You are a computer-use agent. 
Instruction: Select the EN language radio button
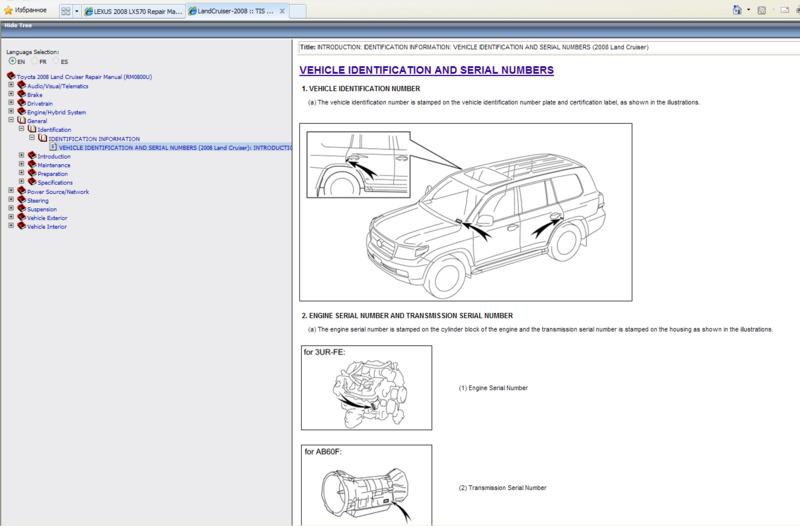(x=12, y=61)
